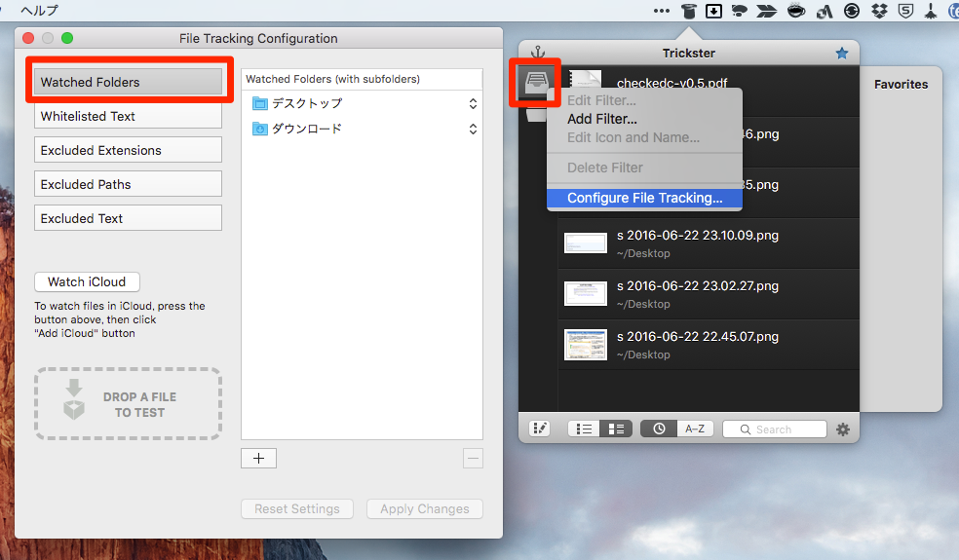Select the Excluded Text tab
Image resolution: width=959 pixels, height=560 pixels.
tap(128, 218)
